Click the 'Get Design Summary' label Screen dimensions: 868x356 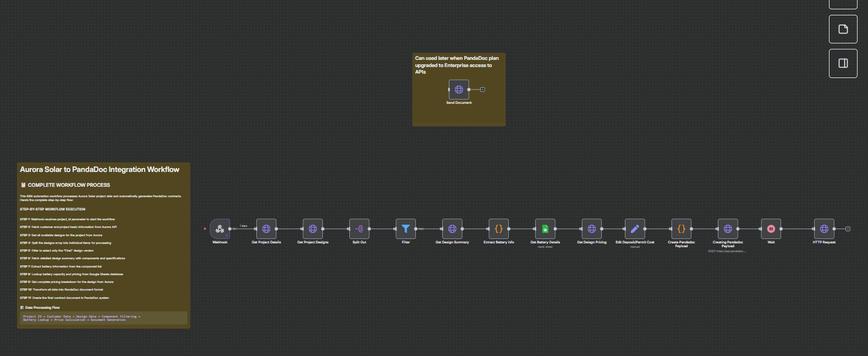(452, 242)
